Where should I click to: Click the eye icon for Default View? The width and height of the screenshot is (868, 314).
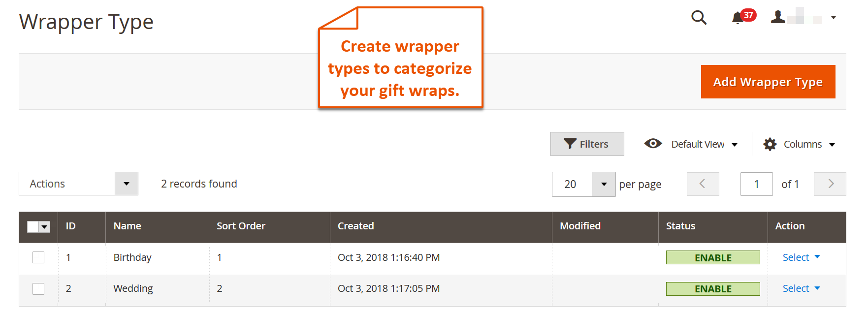653,144
